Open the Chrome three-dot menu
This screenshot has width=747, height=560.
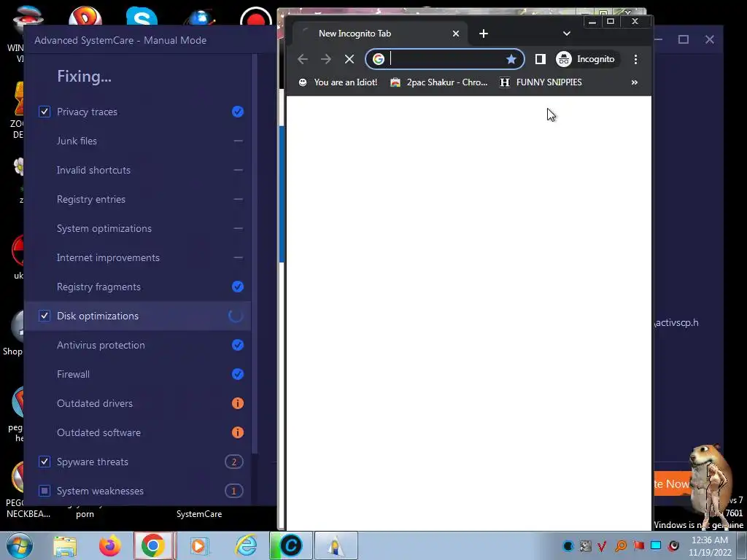tap(635, 59)
